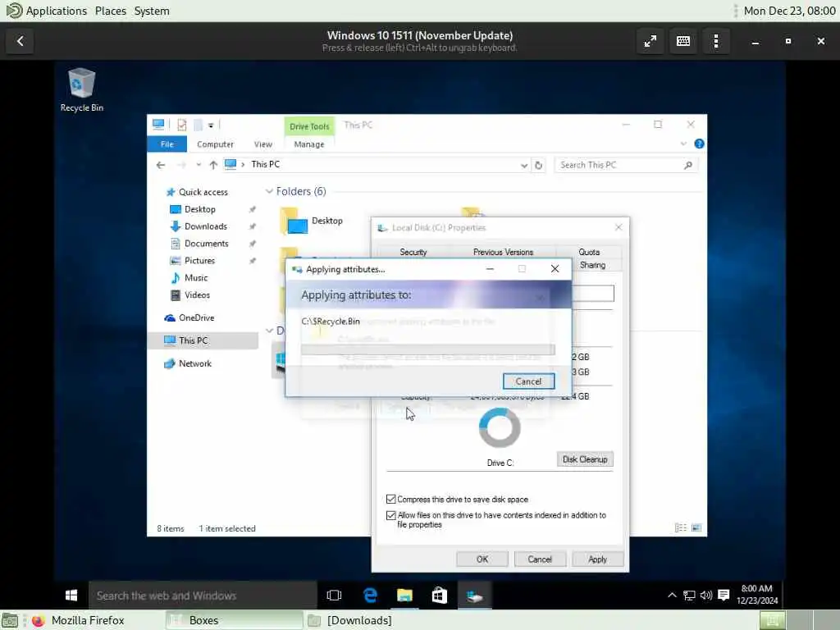Open the Desktop folder in Folders list
This screenshot has width=840, height=630.
pyautogui.click(x=311, y=221)
